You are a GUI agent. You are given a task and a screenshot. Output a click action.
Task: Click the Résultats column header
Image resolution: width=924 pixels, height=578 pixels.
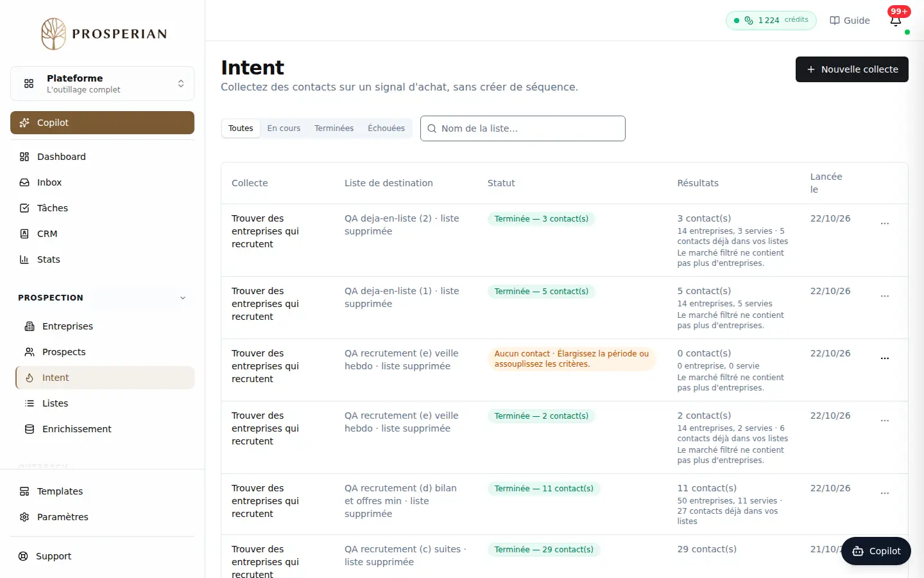(x=698, y=183)
